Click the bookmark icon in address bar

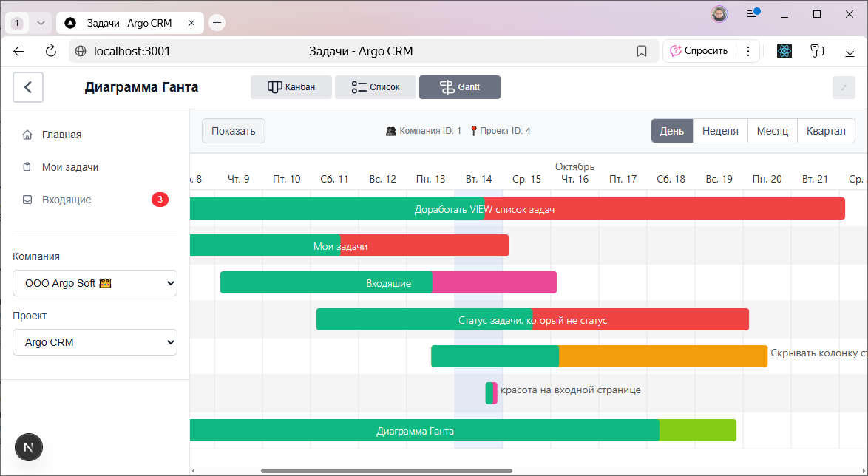point(642,51)
